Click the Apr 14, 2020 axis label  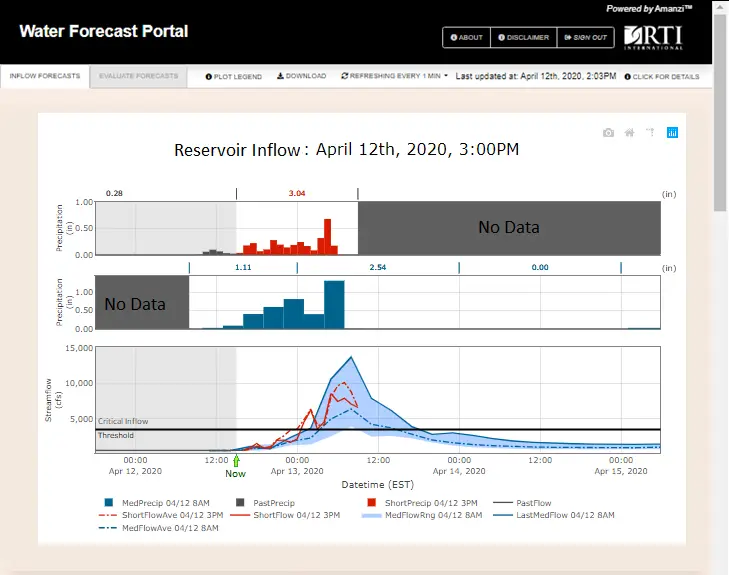[x=459, y=471]
